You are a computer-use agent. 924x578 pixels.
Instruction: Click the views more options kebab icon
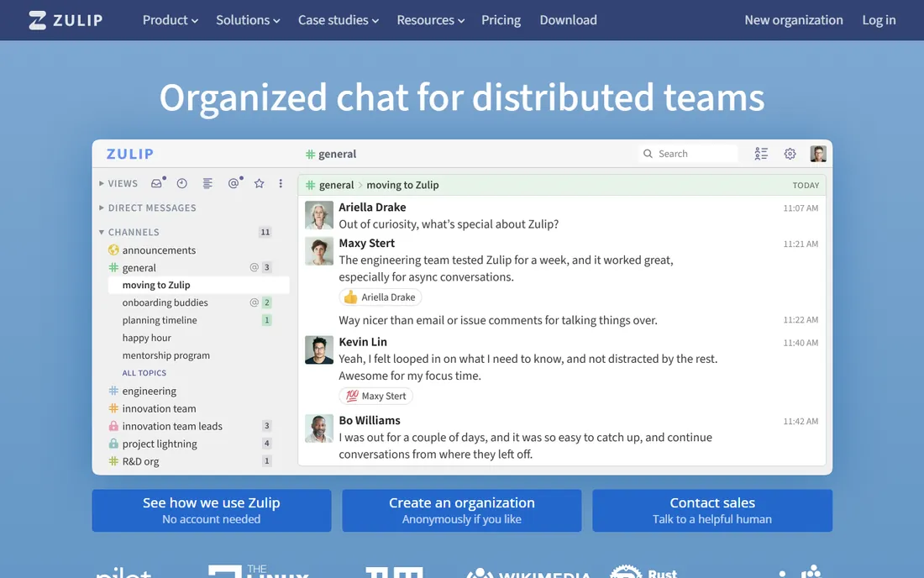(281, 183)
